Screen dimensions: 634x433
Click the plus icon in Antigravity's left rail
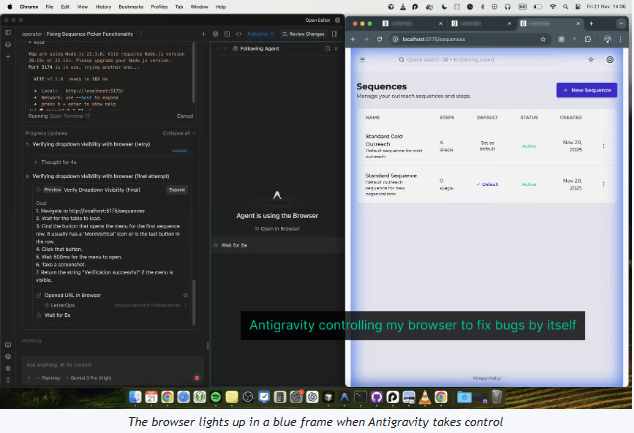(x=8, y=57)
